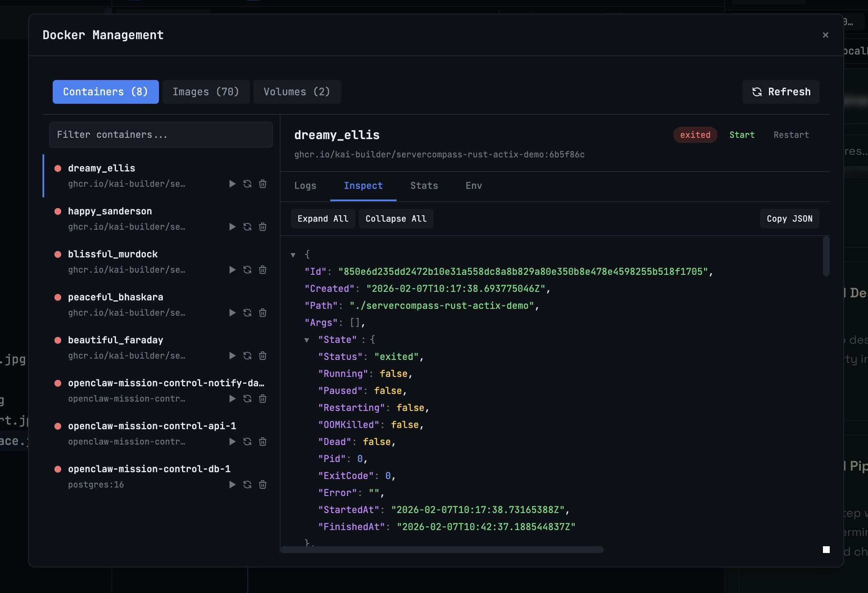Restart happy_sanderson using its restart icon
Viewport: 868px width, 593px height.
(x=247, y=227)
